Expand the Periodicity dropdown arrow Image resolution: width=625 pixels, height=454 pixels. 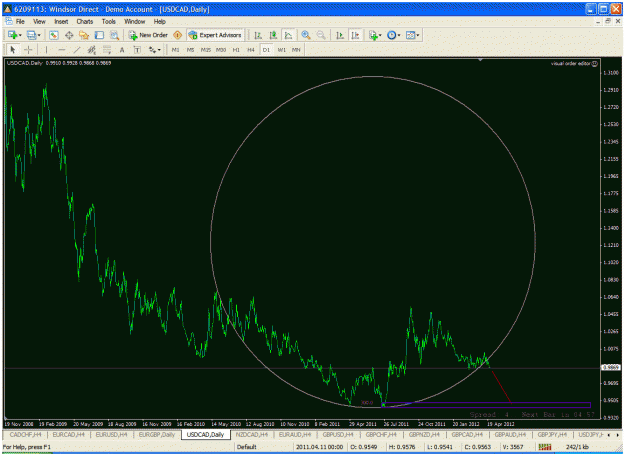399,35
